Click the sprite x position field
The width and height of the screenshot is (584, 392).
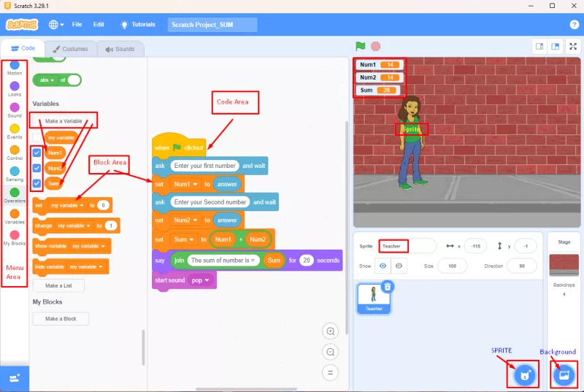[x=476, y=246]
